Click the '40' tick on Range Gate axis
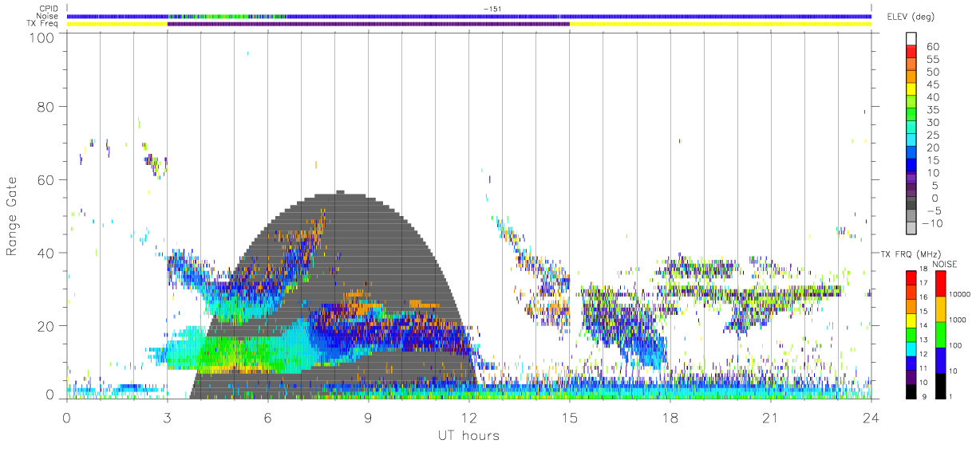Viewport: 980px width, 452px height. click(47, 253)
